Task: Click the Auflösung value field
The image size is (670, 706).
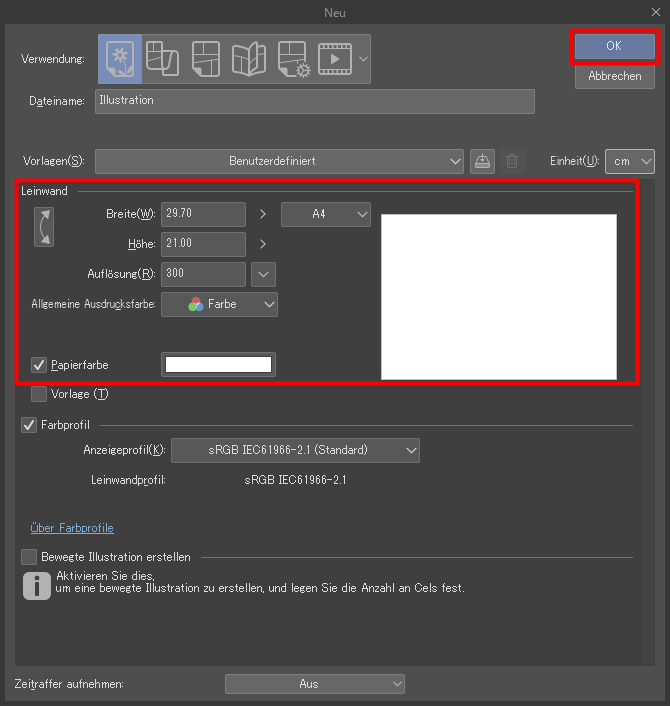Action: coord(204,274)
